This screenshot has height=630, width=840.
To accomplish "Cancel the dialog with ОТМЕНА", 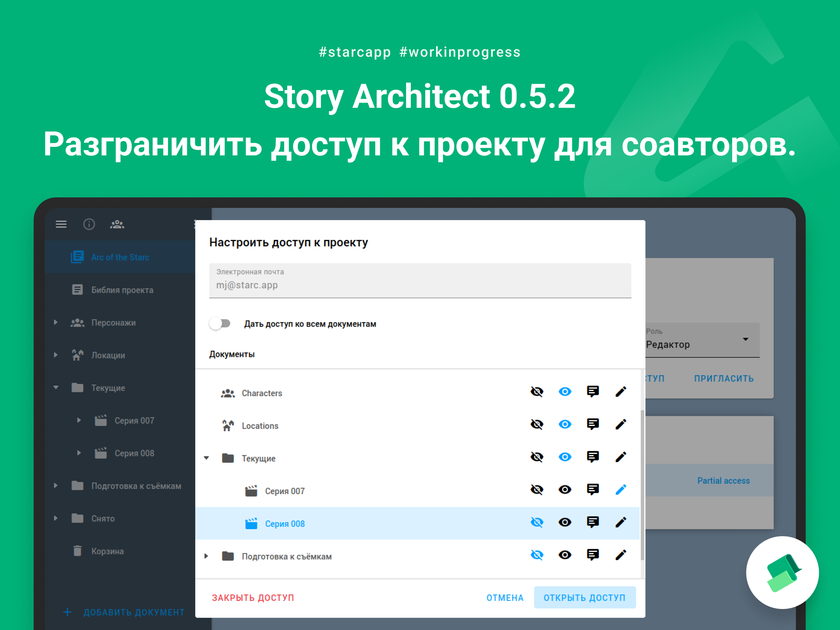I will coord(505,598).
